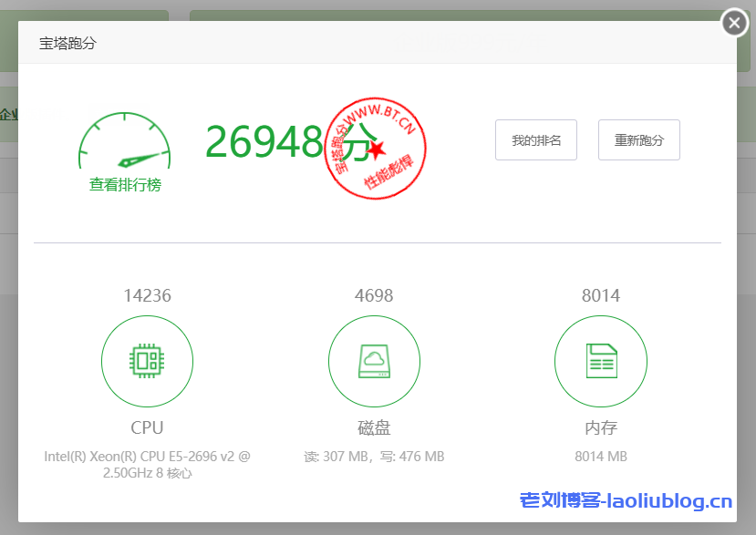Click the 我的排名 button
The image size is (756, 535).
click(536, 140)
